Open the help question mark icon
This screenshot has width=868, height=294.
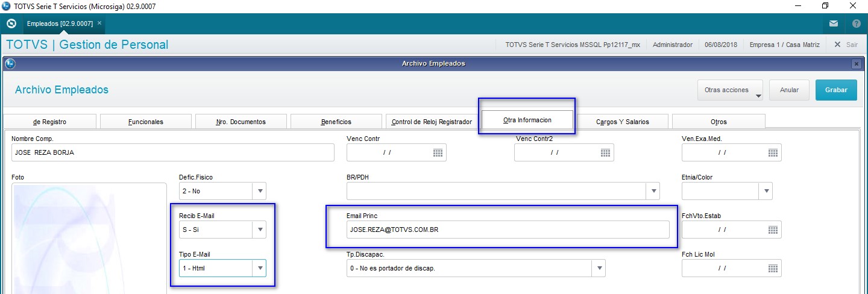coord(856,24)
